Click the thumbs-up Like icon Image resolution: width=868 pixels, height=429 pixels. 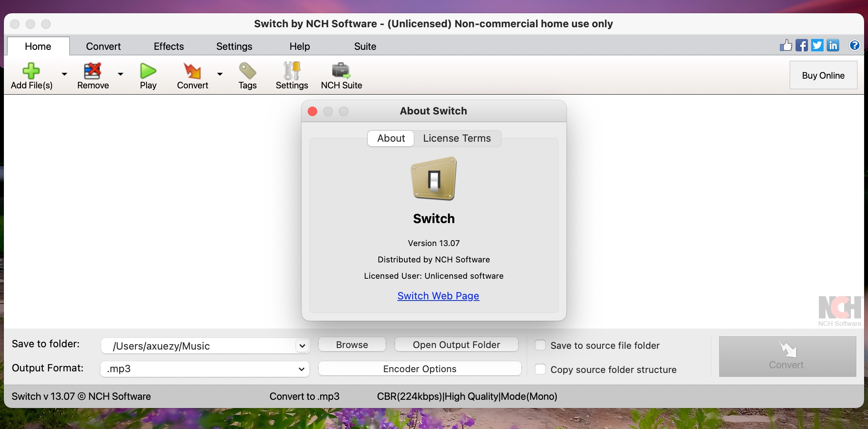click(x=786, y=46)
